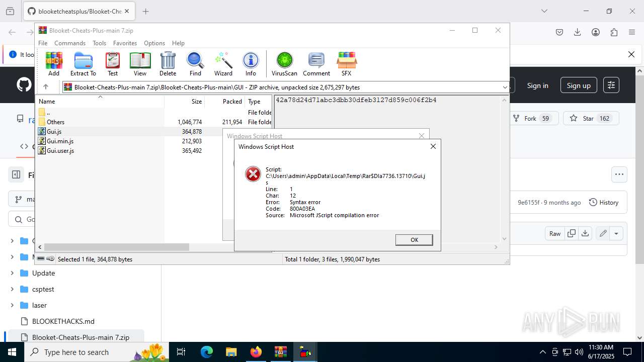Launch the WinRAR Wizard
Image resolution: width=644 pixels, height=362 pixels.
click(223, 64)
